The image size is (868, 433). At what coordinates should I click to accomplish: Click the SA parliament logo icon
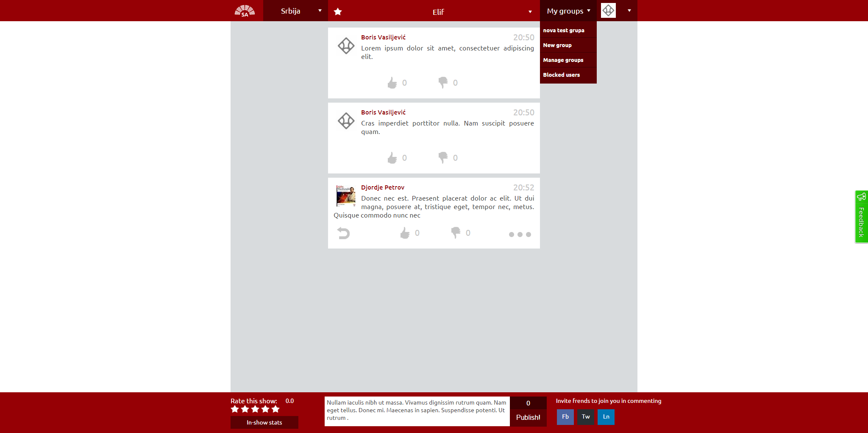(245, 11)
